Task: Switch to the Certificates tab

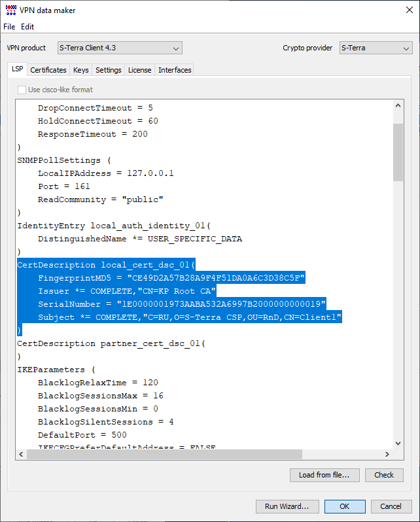Action: (x=48, y=70)
